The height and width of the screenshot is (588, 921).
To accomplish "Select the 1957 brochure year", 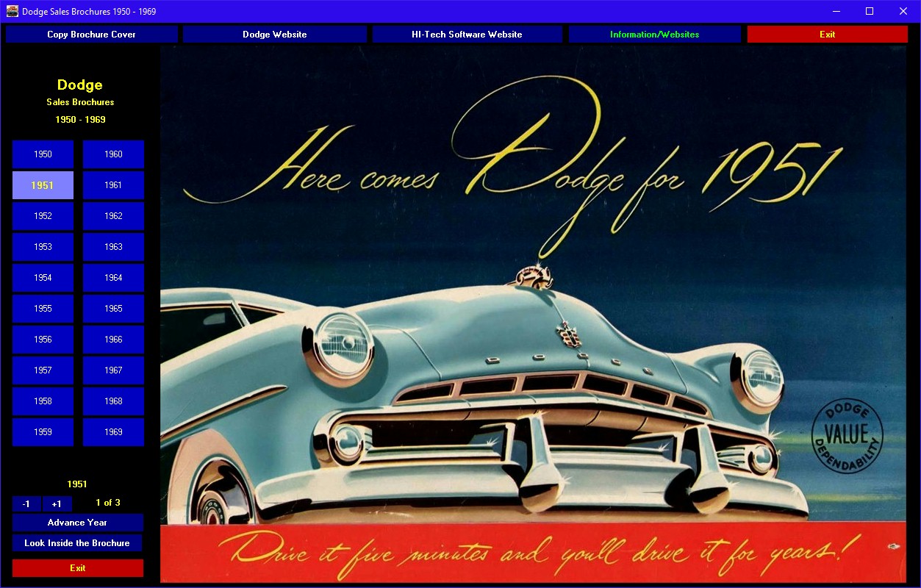I will (43, 370).
